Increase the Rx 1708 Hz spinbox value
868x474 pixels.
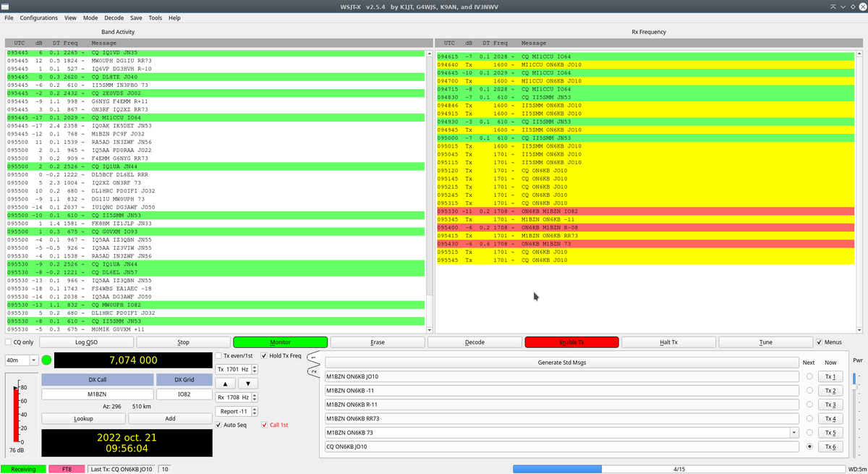coord(253,395)
